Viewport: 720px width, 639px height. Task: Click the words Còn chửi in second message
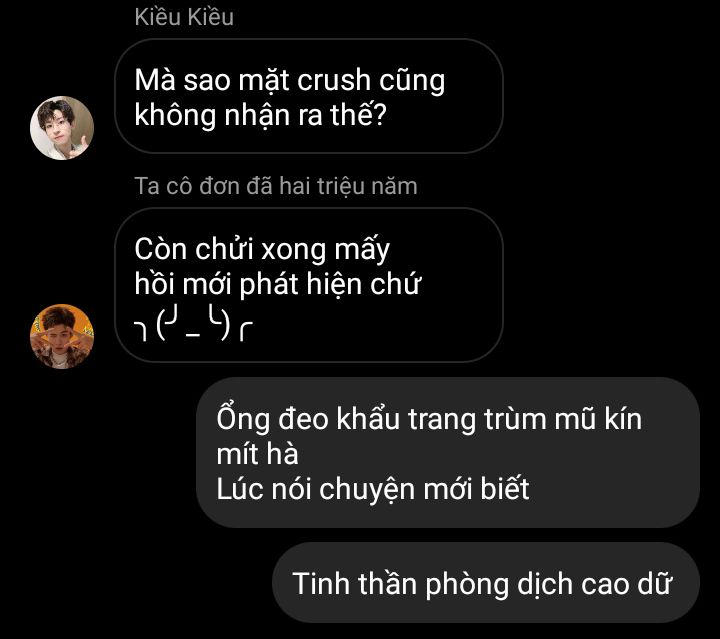coord(194,249)
